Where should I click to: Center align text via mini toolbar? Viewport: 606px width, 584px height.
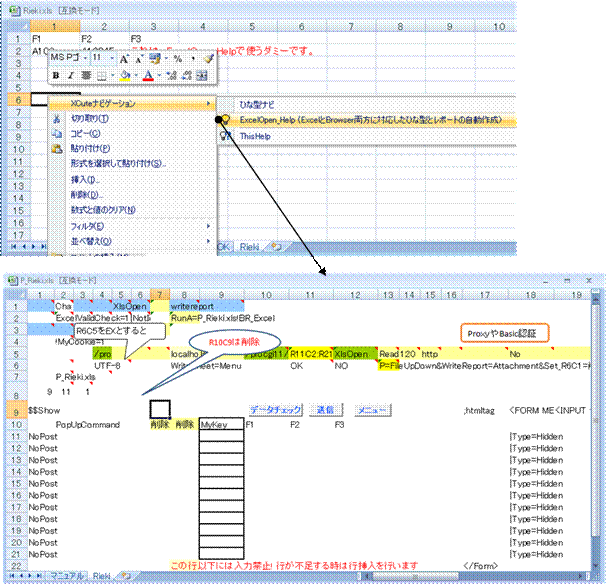(x=86, y=75)
